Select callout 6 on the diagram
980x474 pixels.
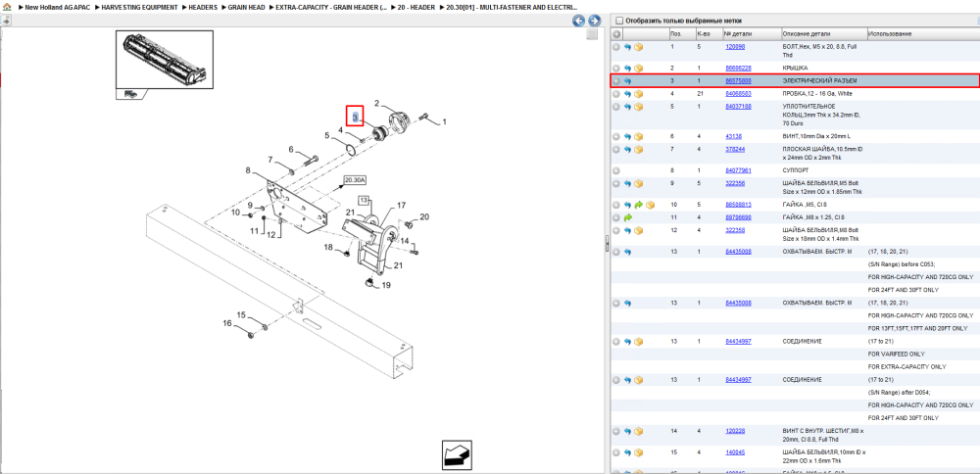click(x=291, y=149)
